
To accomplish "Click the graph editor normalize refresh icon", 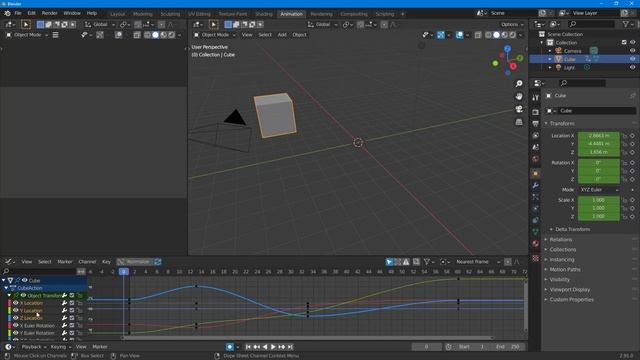I will [x=158, y=262].
